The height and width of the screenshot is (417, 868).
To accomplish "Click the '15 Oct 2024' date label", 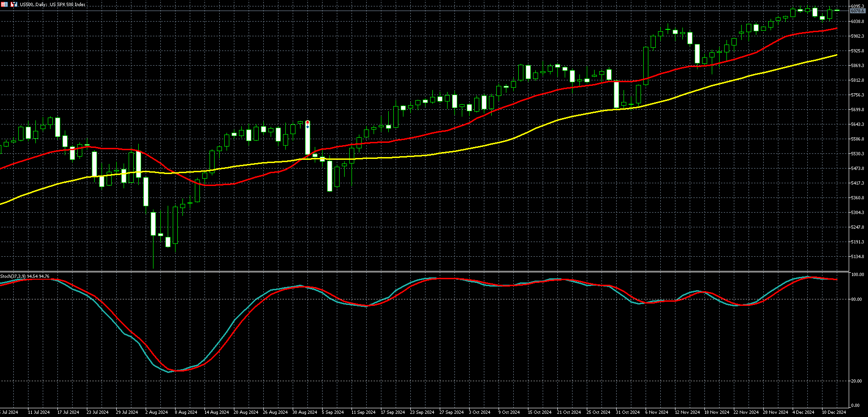I will tap(540, 412).
